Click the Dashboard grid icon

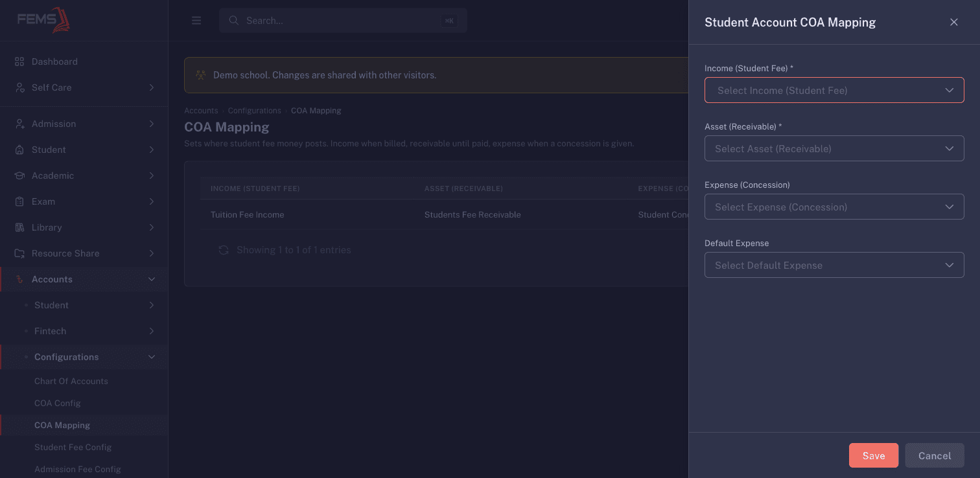(19, 62)
